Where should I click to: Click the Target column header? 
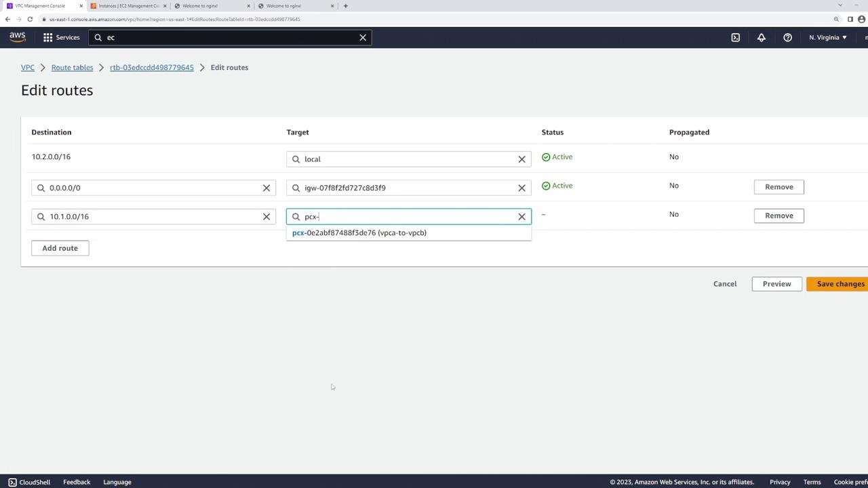pyautogui.click(x=298, y=132)
